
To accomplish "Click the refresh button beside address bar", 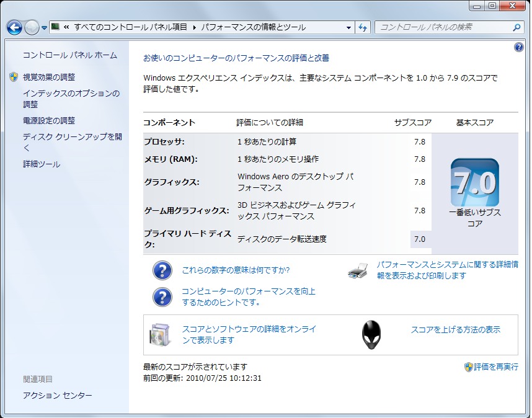I will point(363,27).
